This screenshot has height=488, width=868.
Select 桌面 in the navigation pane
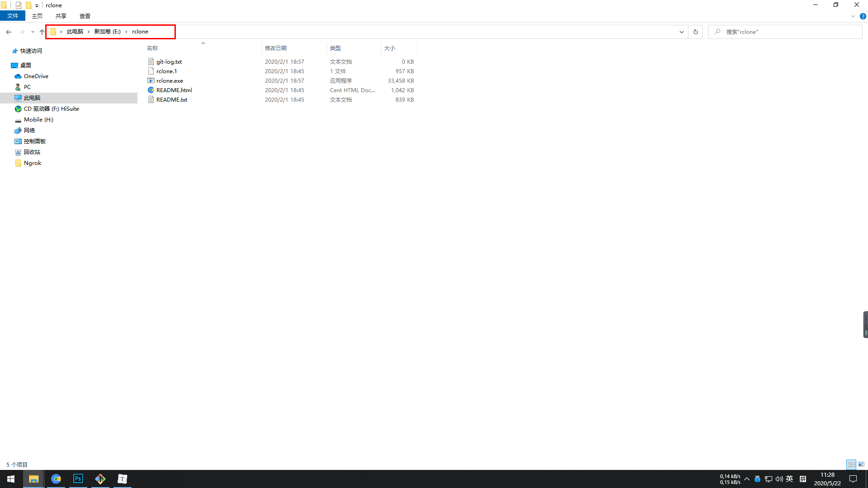tap(26, 66)
